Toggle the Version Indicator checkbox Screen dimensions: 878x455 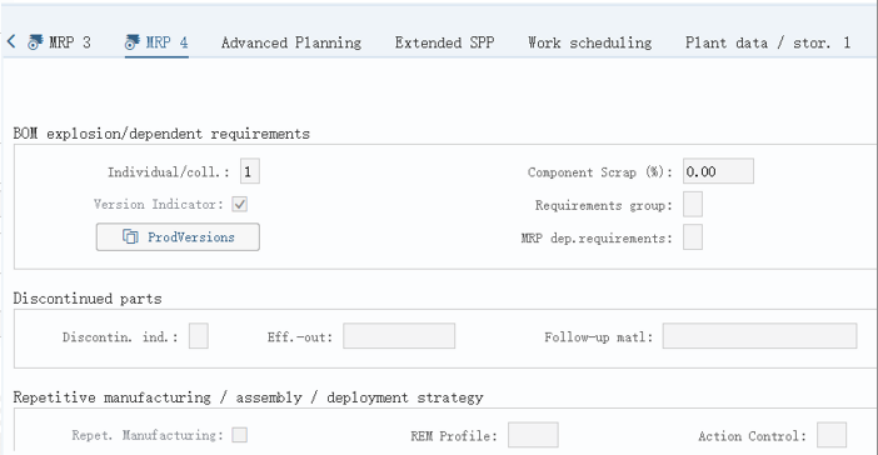tap(240, 204)
